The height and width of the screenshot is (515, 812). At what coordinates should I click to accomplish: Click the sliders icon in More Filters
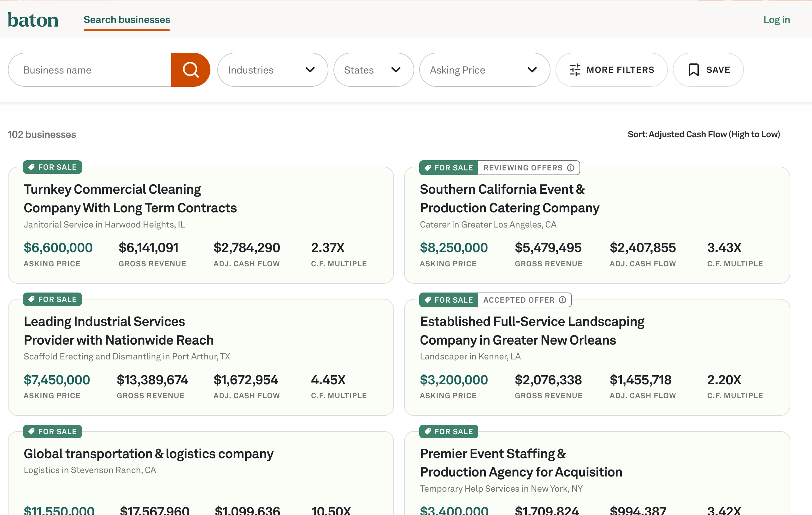click(575, 70)
